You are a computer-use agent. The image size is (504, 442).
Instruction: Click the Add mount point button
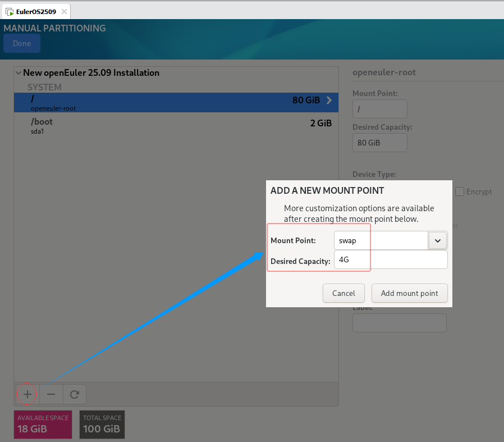(410, 293)
